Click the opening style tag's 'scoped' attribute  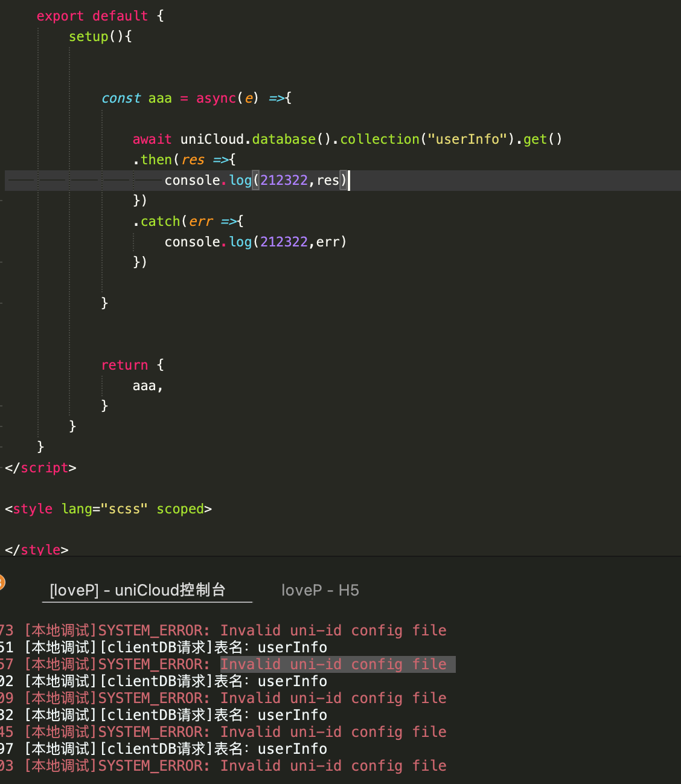coord(180,509)
